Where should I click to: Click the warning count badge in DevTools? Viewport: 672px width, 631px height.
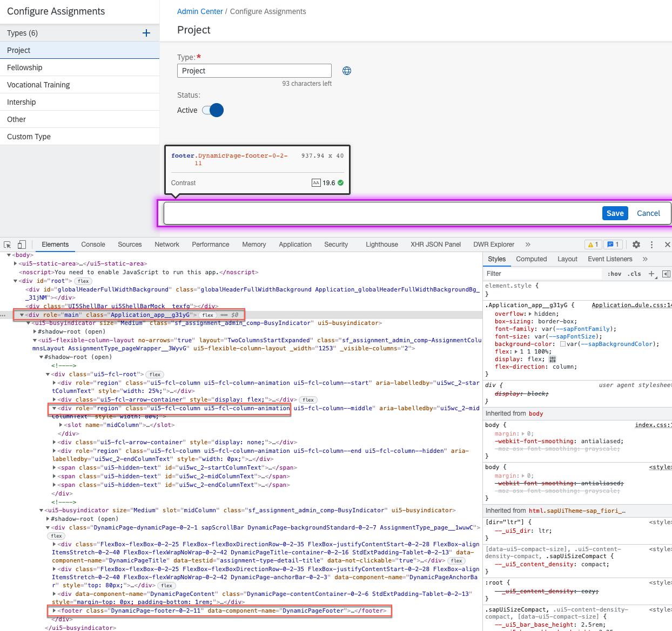point(593,244)
